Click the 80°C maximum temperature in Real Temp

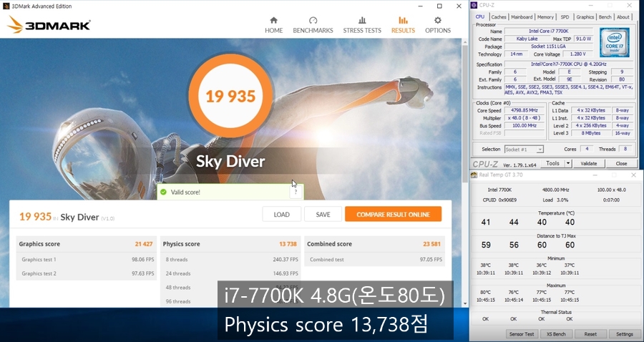pos(485,293)
